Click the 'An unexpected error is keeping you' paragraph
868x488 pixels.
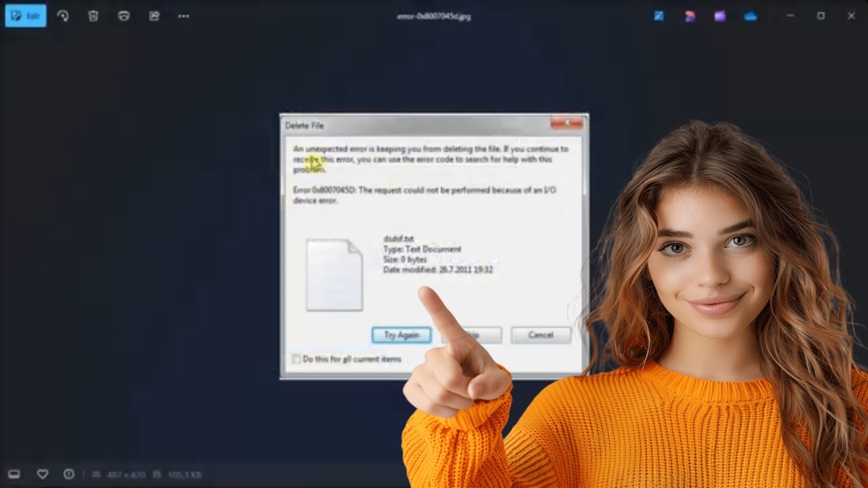tap(431, 159)
